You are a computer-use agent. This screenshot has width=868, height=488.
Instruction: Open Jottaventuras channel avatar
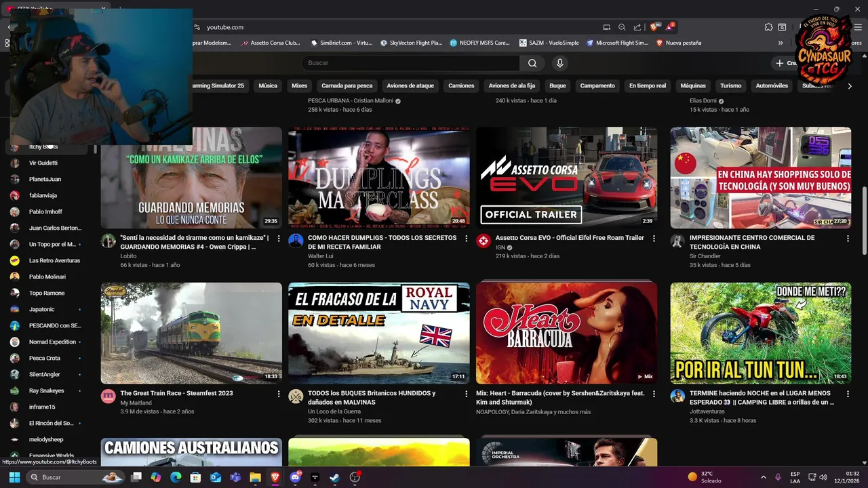click(x=677, y=396)
